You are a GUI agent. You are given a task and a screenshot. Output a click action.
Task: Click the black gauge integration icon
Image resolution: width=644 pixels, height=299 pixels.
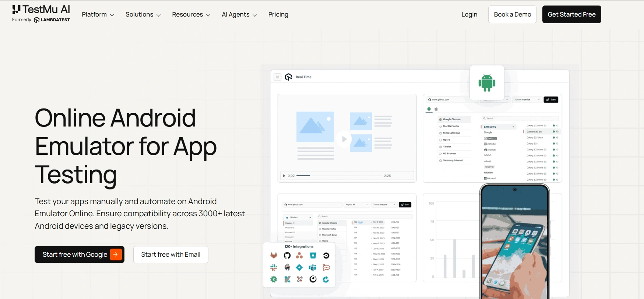313,279
